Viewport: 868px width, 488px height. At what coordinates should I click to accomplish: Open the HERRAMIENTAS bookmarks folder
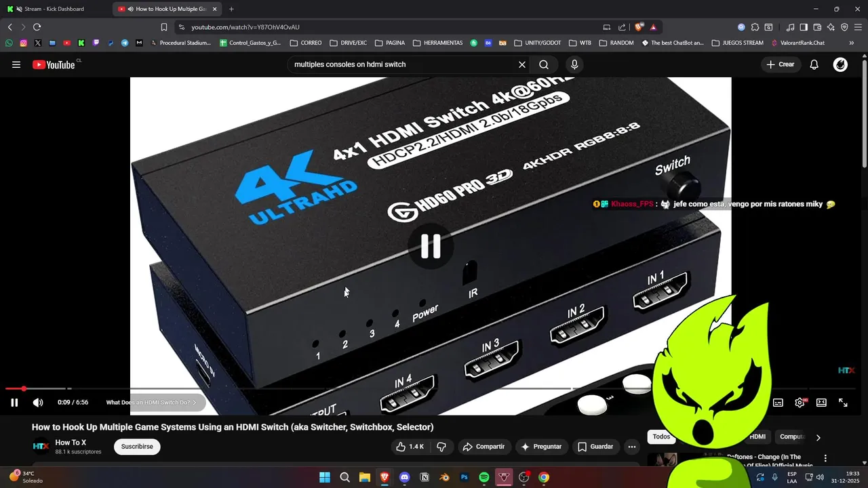(437, 43)
